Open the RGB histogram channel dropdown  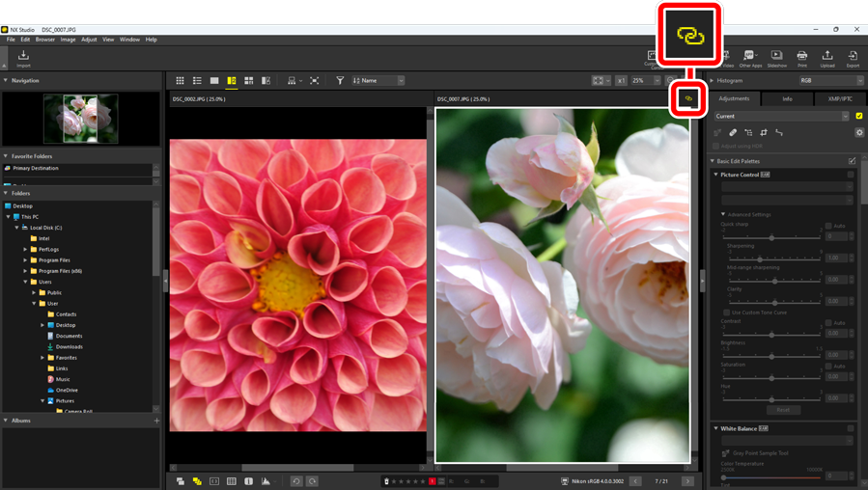830,81
